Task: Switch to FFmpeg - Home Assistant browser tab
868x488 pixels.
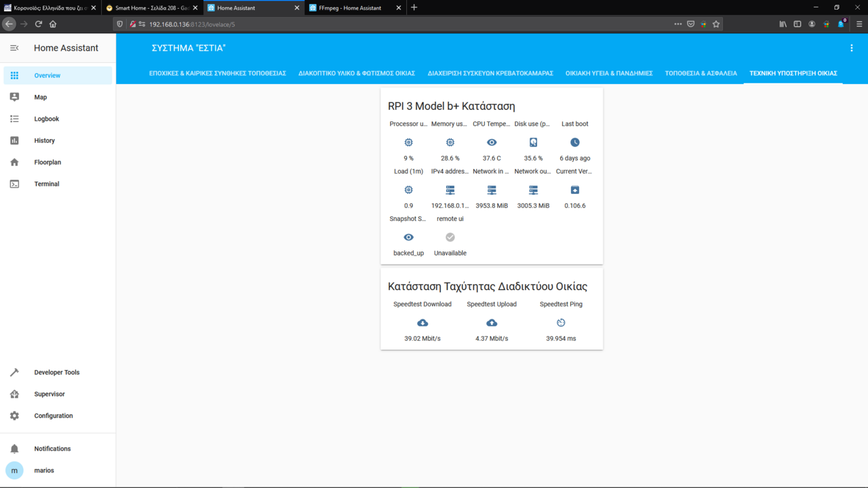Action: (355, 7)
